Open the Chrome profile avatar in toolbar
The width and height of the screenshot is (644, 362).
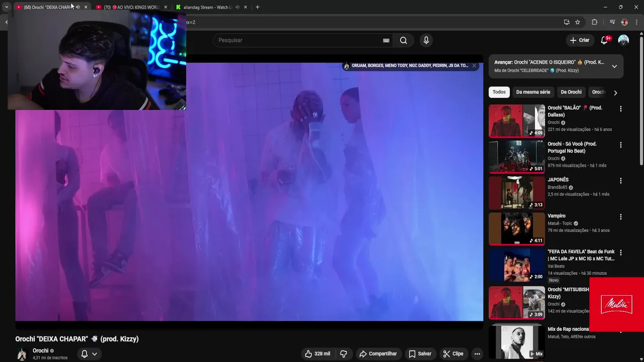pyautogui.click(x=624, y=22)
